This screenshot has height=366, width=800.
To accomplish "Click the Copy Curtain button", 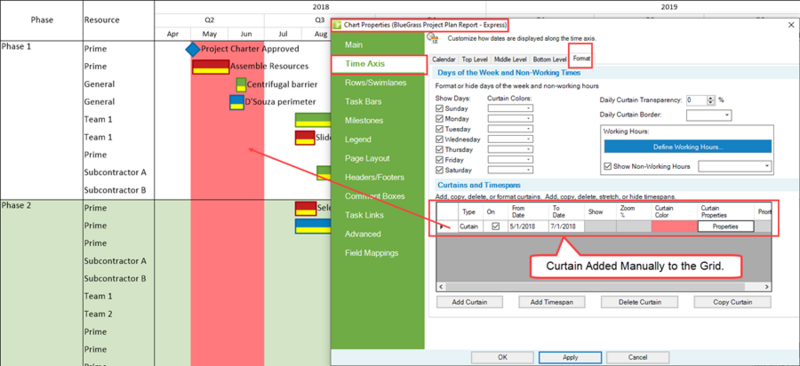I will coord(732,302).
